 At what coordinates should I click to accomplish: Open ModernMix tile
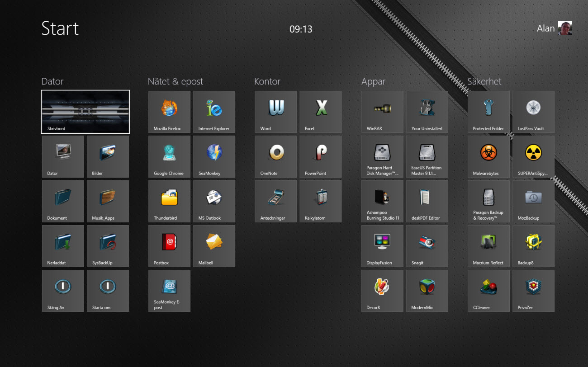(x=427, y=291)
